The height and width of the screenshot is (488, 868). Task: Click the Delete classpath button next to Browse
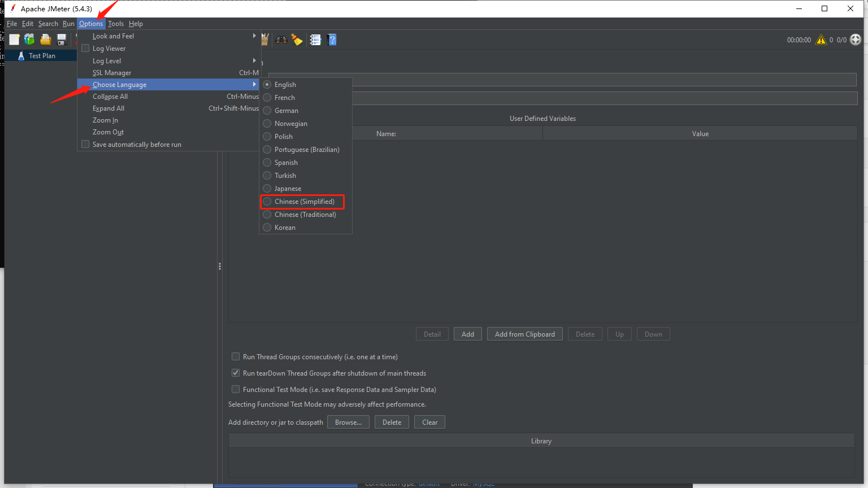392,422
